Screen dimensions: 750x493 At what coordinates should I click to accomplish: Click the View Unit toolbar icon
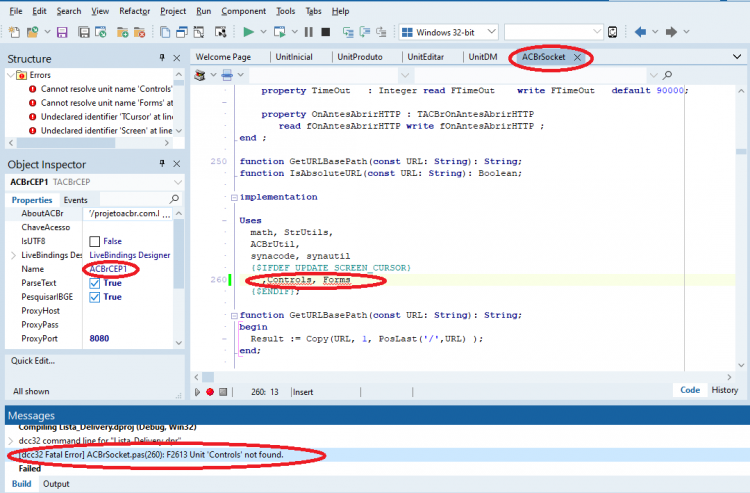(x=165, y=32)
